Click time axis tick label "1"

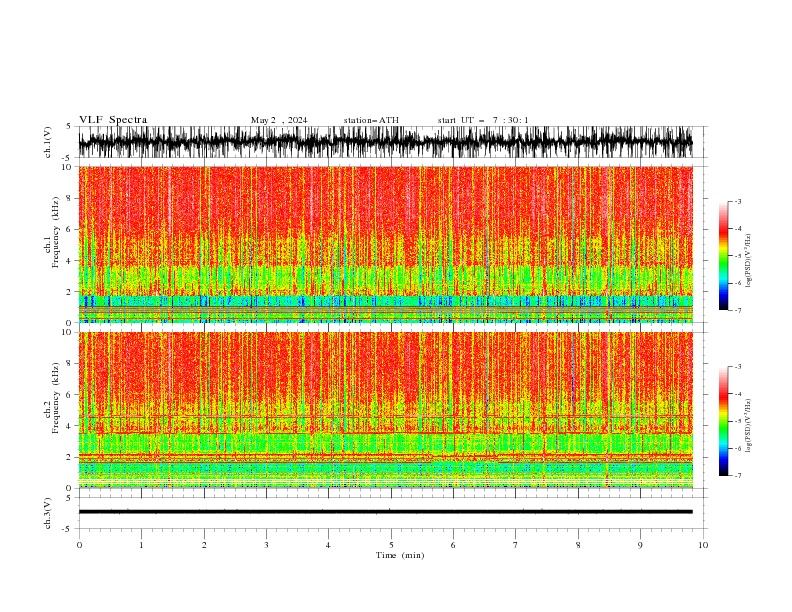point(141,545)
